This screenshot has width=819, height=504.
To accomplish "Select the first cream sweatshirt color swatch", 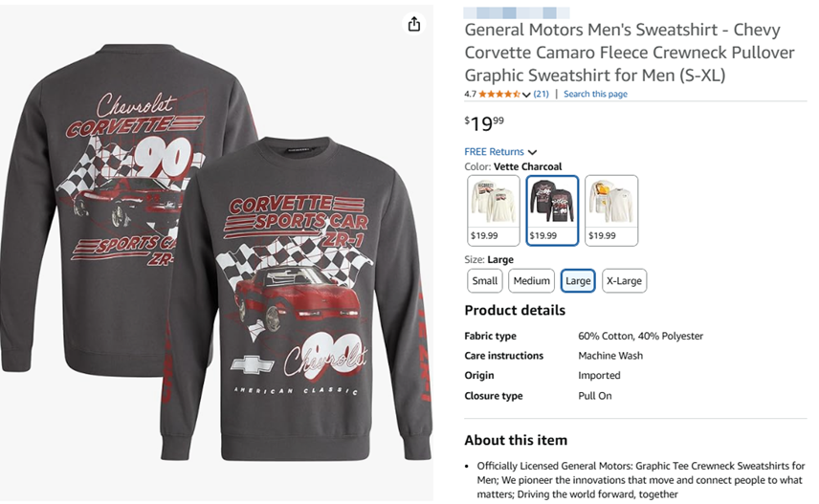I will (x=494, y=210).
